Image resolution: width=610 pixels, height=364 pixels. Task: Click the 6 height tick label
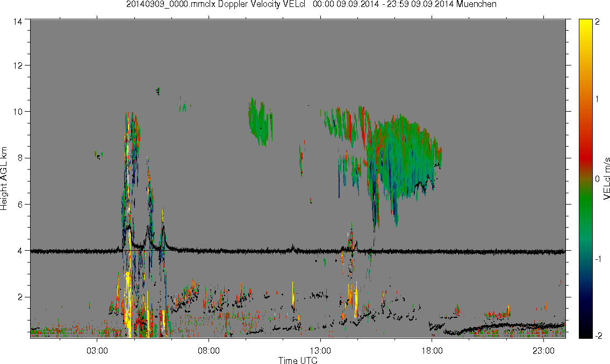(x=19, y=205)
